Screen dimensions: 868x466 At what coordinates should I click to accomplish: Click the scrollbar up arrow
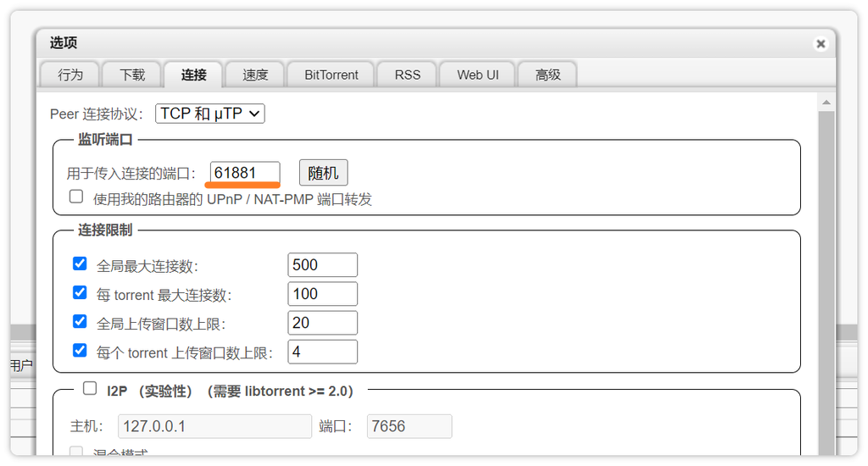[x=826, y=103]
